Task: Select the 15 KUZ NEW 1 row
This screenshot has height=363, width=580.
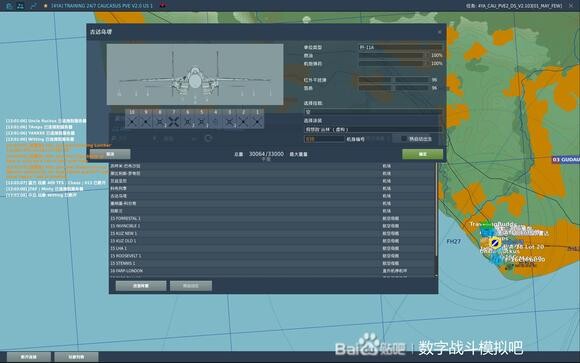Action: 272,233
